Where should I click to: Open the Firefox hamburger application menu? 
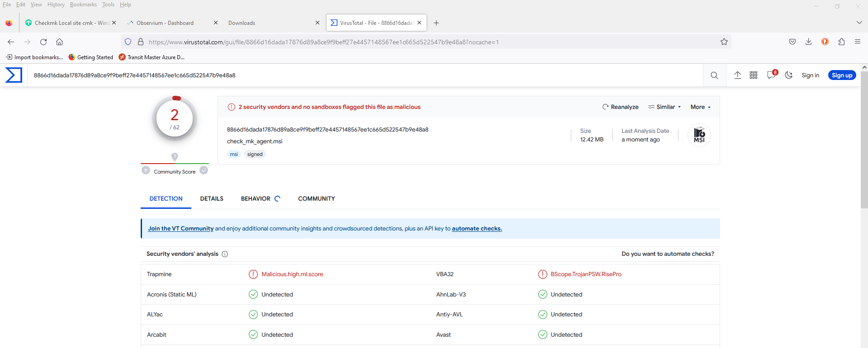click(858, 42)
